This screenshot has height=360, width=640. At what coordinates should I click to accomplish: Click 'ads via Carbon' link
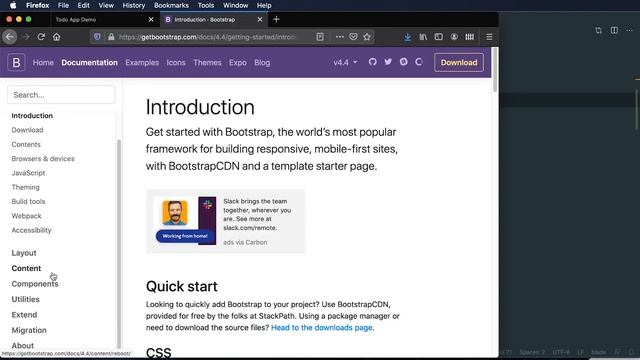coord(245,242)
